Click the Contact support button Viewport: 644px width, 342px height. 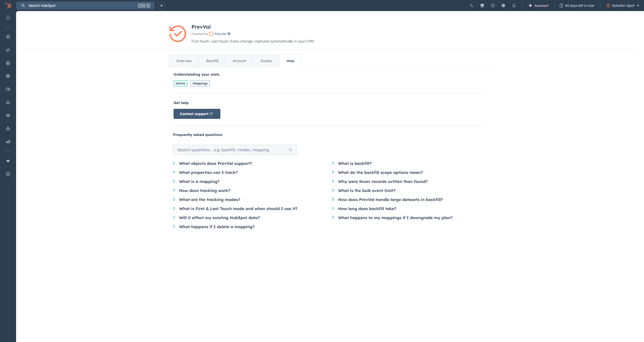(x=197, y=114)
